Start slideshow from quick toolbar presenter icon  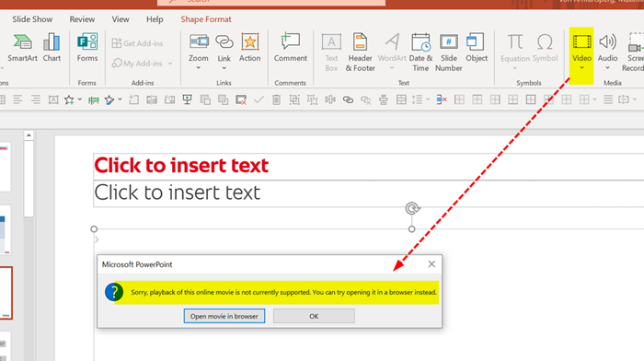pyautogui.click(x=188, y=99)
